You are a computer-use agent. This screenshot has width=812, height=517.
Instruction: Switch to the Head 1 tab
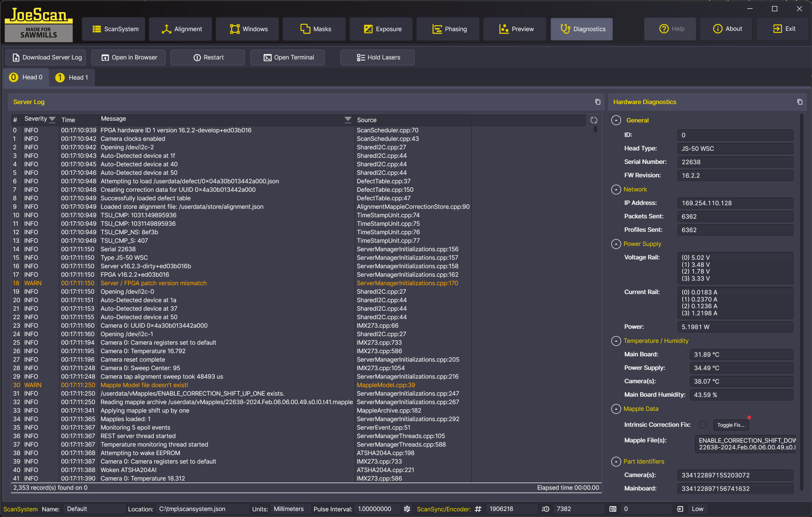[x=72, y=77]
